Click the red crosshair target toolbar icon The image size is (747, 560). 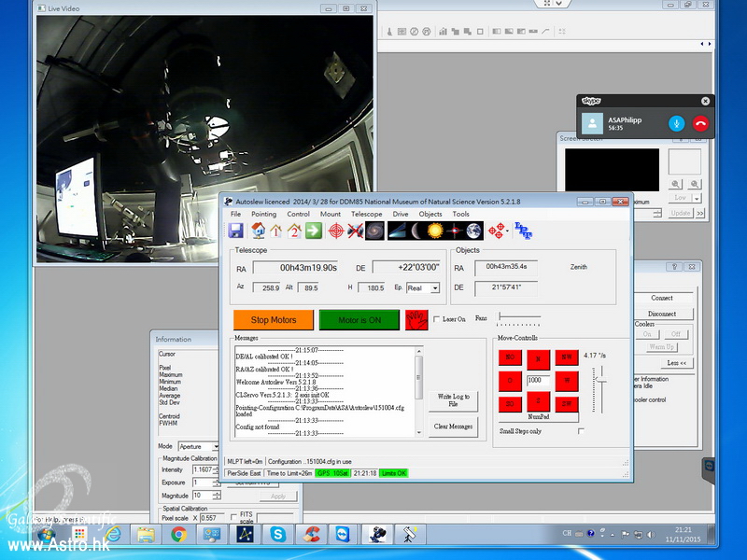tap(335, 231)
